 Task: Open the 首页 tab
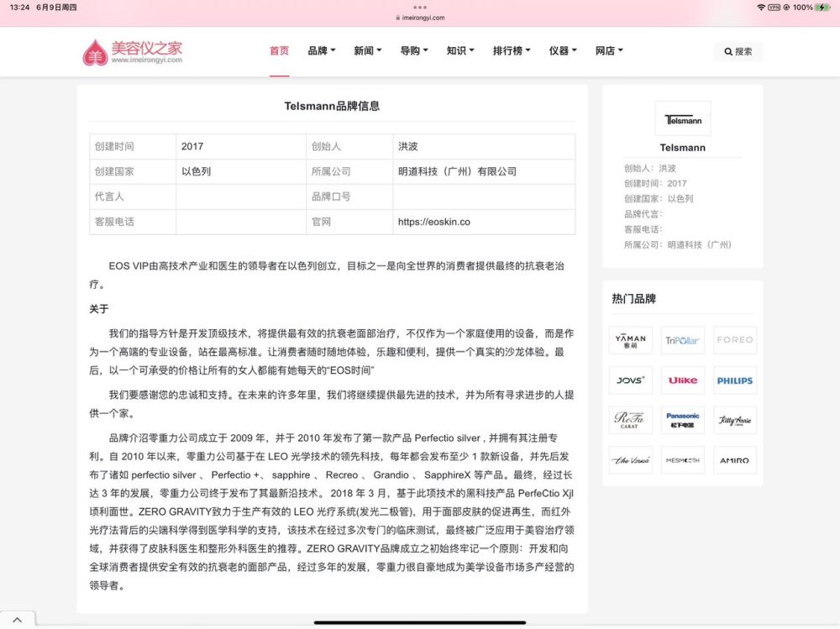279,51
